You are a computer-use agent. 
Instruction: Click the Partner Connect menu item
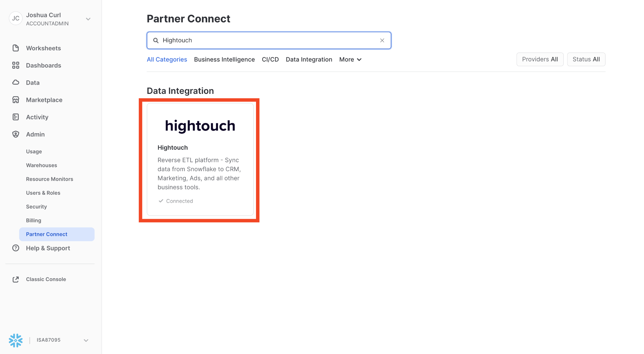pos(47,234)
